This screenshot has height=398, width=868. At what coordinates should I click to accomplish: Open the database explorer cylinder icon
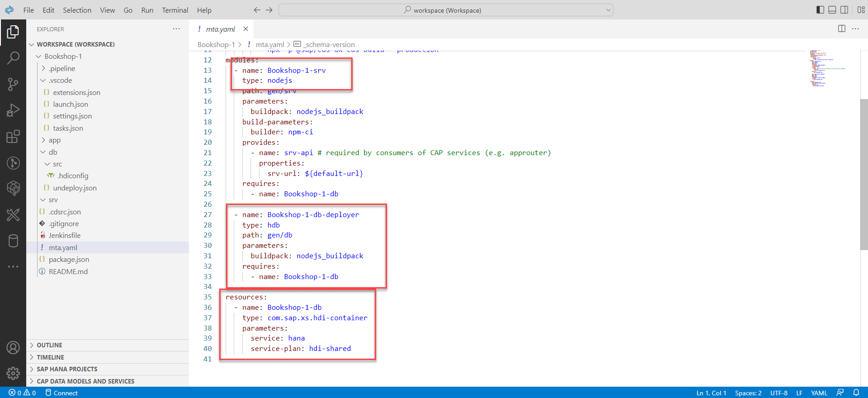(x=13, y=241)
